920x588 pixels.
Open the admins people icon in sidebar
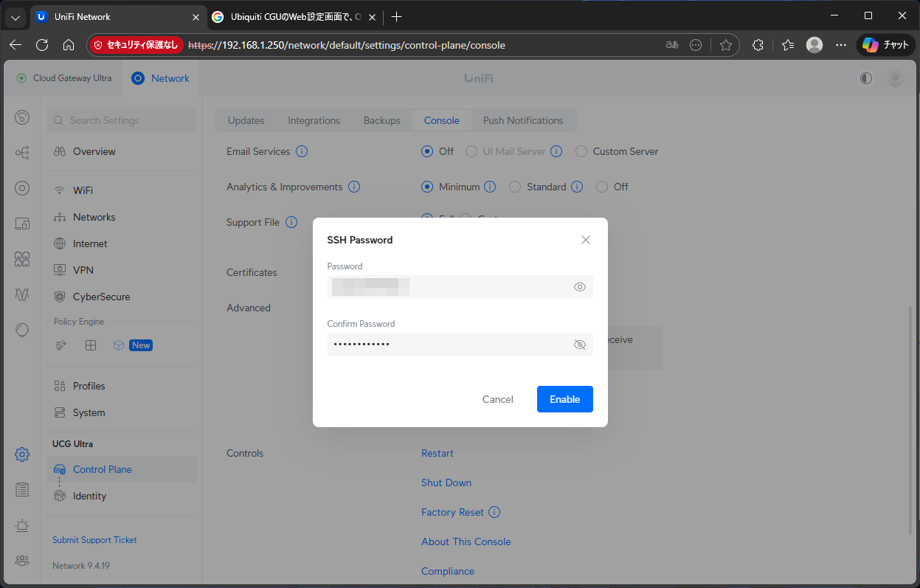[x=22, y=561]
